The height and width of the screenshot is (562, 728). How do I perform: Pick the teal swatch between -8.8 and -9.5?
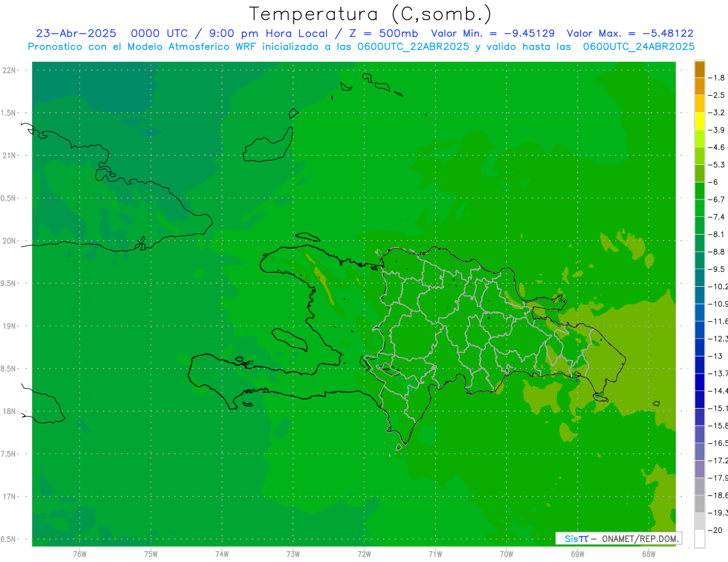tap(699, 260)
